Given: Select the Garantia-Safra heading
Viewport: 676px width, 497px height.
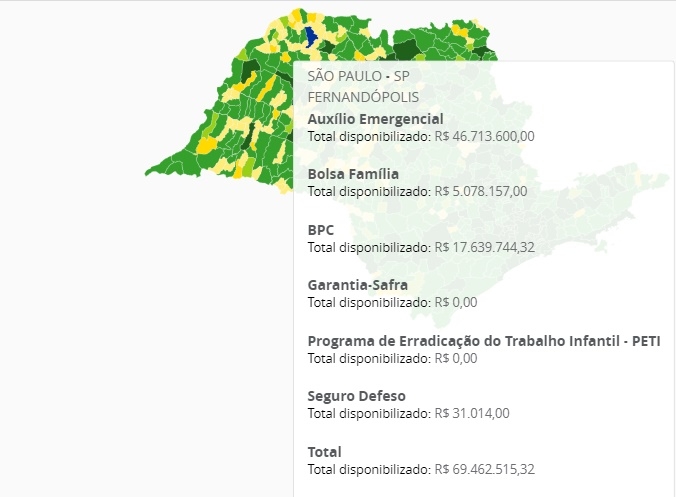Looking at the screenshot, I should (x=357, y=285).
